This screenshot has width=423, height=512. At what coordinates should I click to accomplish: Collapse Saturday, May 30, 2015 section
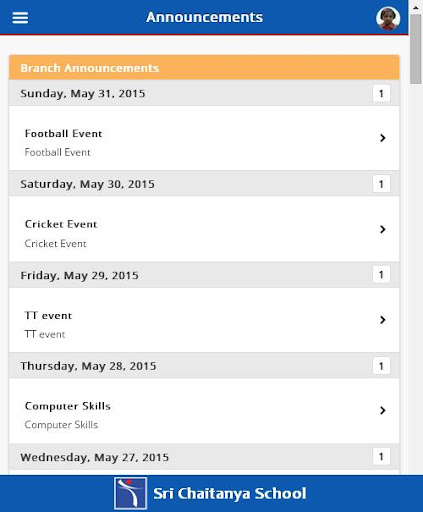click(x=204, y=184)
